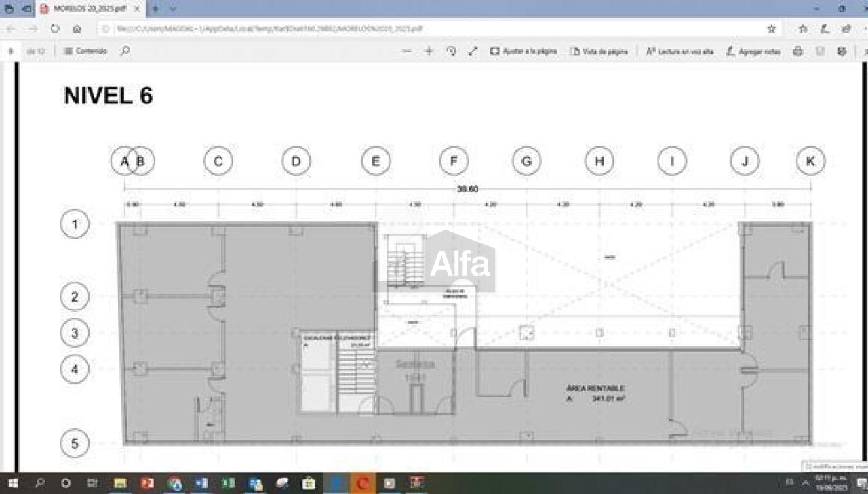Click the full-screen arrows icon in the PDF toolbar

click(473, 51)
